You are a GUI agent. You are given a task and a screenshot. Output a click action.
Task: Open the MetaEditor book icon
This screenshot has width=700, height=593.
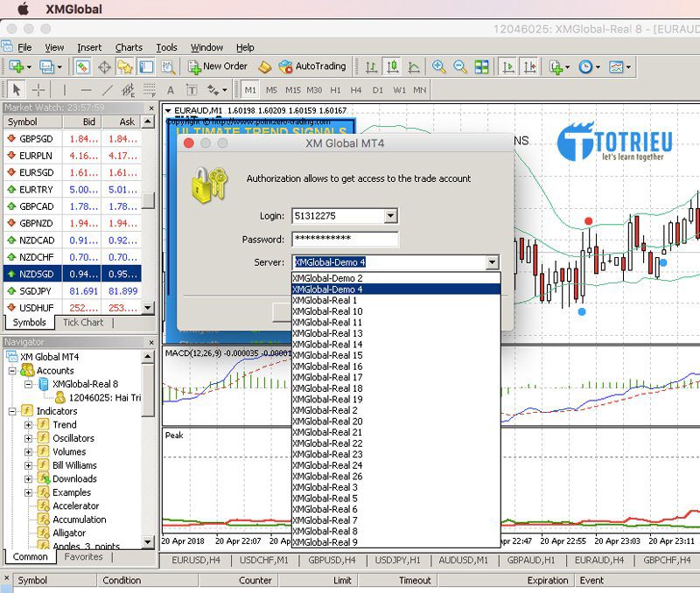click(265, 67)
